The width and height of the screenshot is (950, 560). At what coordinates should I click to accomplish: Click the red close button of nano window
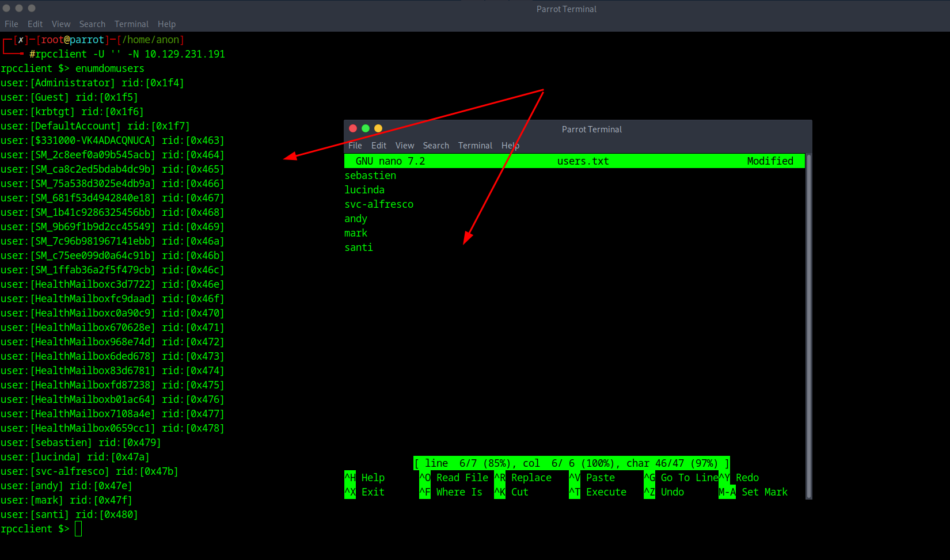[353, 128]
